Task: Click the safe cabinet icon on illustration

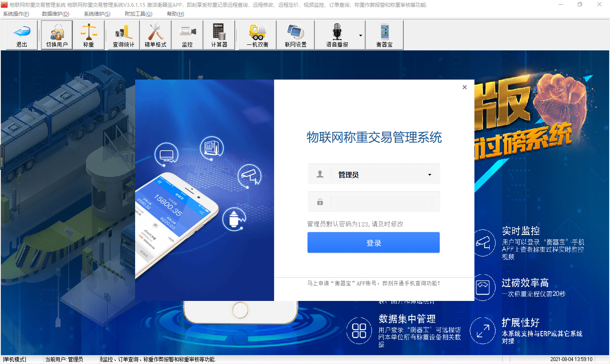Action: [211, 148]
